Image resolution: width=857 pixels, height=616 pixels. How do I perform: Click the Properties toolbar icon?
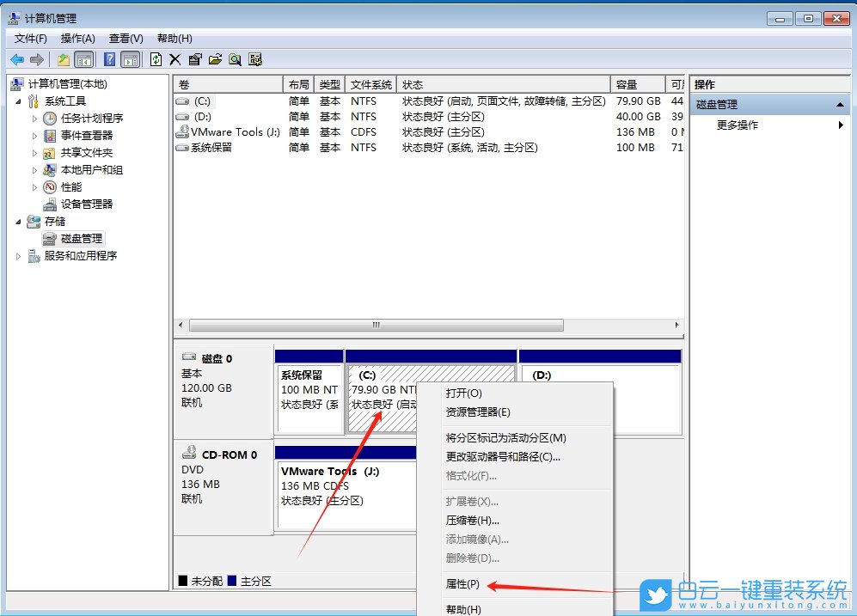click(x=196, y=58)
